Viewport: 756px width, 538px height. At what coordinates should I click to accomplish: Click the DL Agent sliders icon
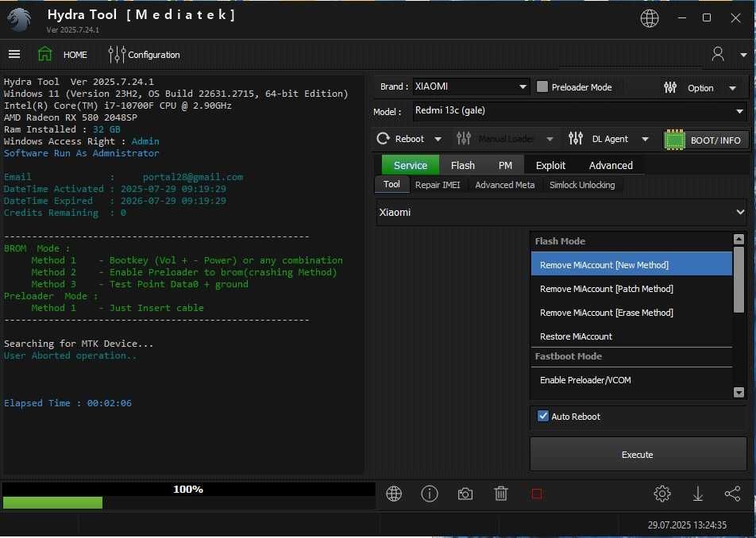576,139
